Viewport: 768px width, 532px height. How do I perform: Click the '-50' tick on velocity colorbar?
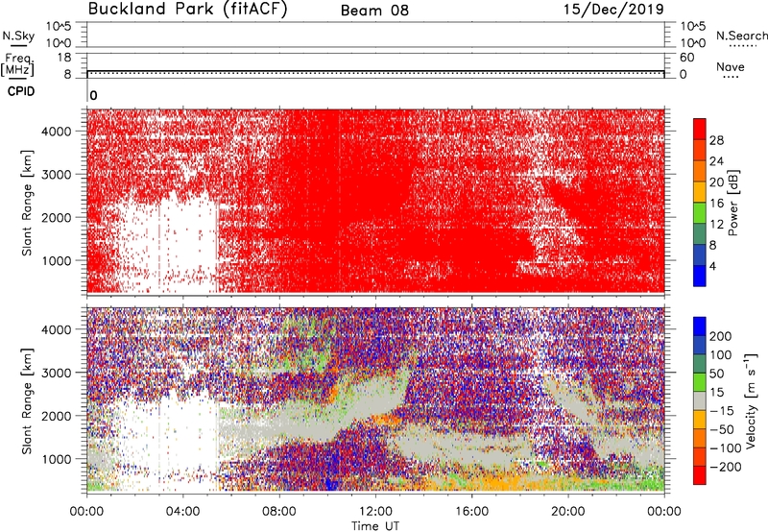click(722, 429)
